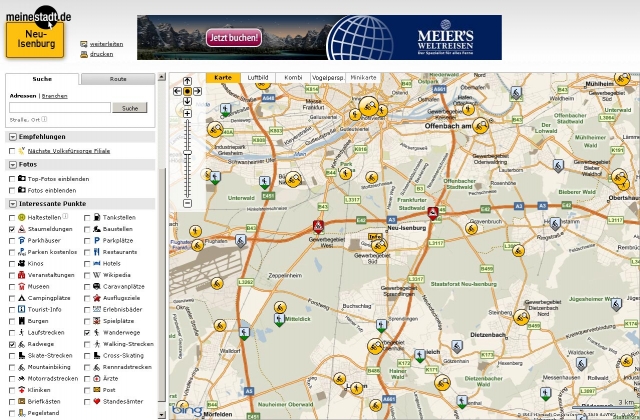Click the center map reset button
640x420 pixels.
click(x=187, y=91)
